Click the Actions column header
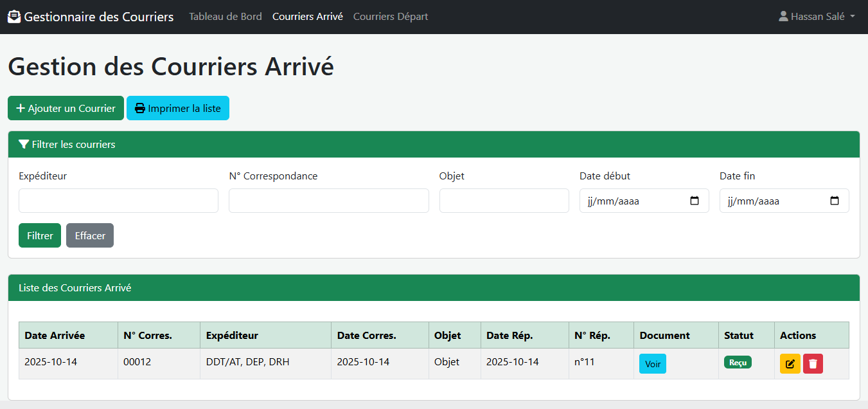This screenshot has height=409, width=868. pyautogui.click(x=812, y=335)
